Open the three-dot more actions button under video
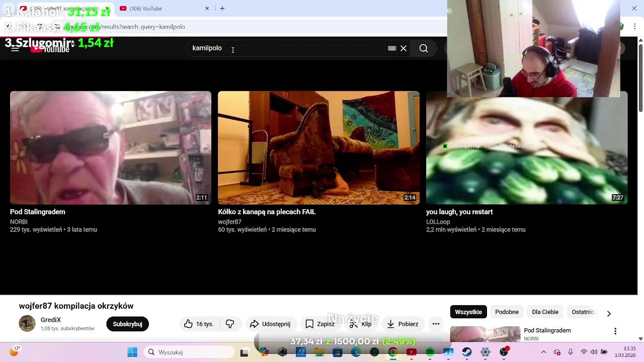Screen dimensions: 644x362 click(x=436, y=324)
